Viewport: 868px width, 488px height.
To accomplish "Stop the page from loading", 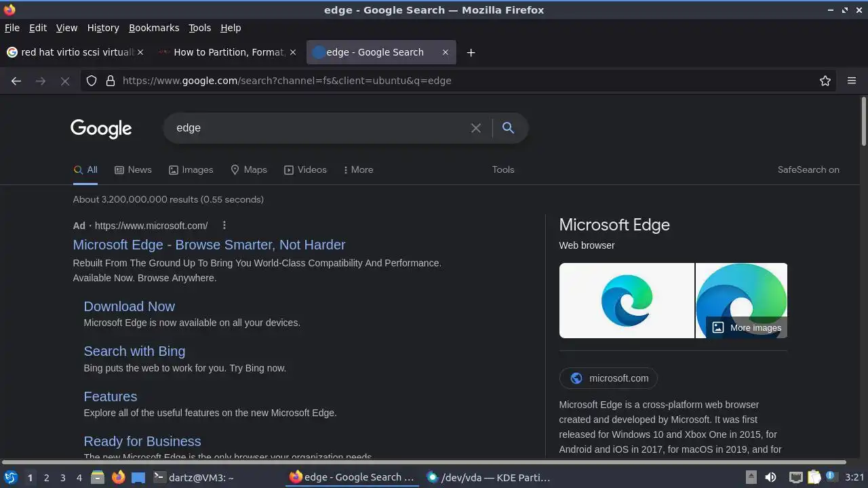I will coord(65,81).
